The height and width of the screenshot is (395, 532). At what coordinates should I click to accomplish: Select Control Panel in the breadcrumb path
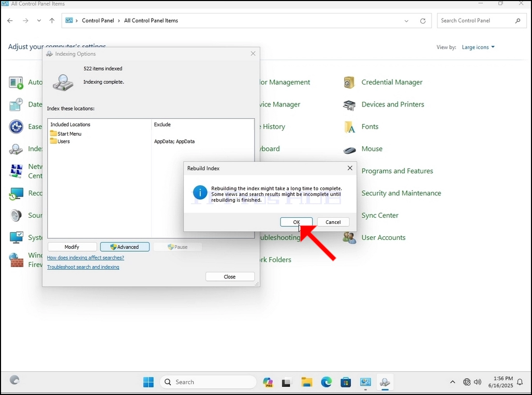click(x=98, y=21)
